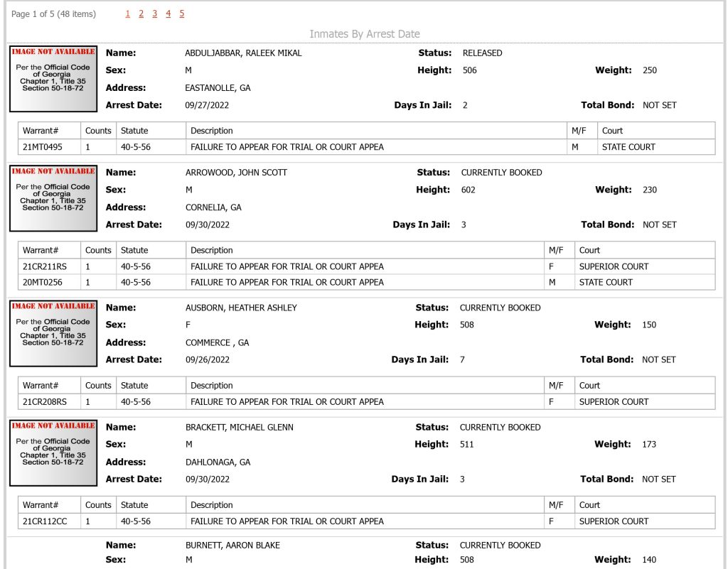Click the Page 1 of 5 items label

[x=53, y=14]
